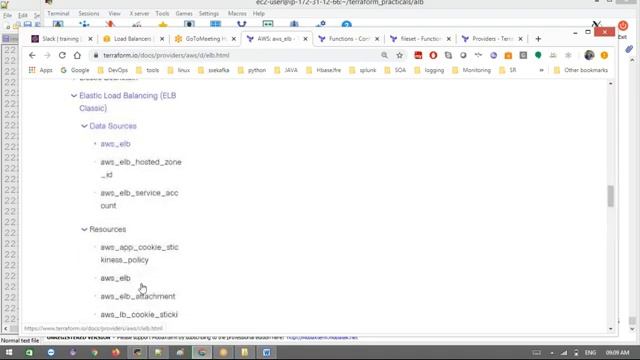The width and height of the screenshot is (640, 360).
Task: Collapse the Data Sources subsection
Action: tap(84, 126)
